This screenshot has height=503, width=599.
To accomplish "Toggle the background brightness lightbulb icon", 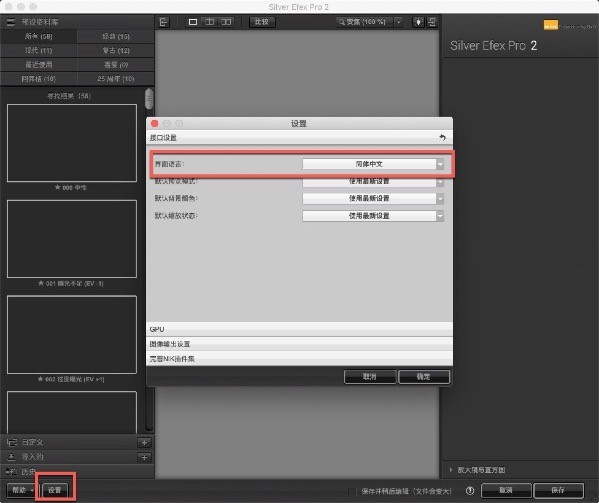I will (x=418, y=22).
